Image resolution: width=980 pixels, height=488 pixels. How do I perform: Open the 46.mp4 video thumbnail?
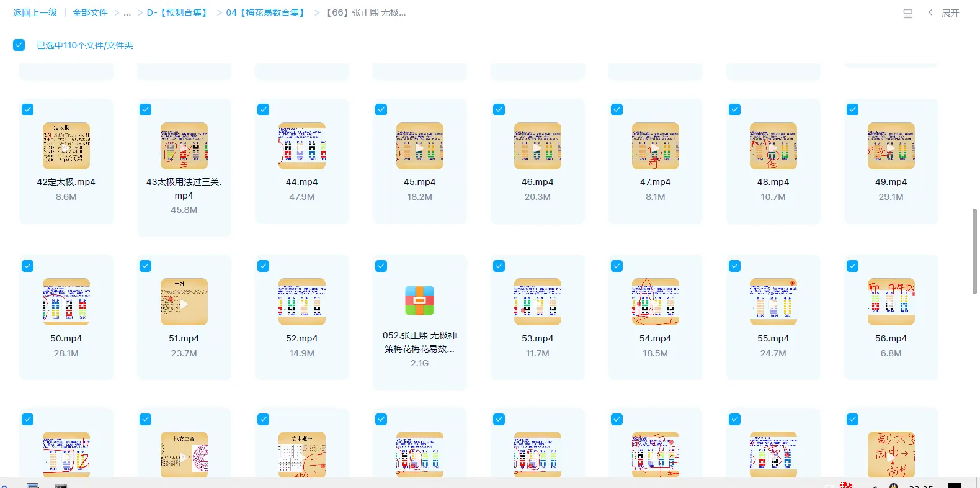[538, 146]
